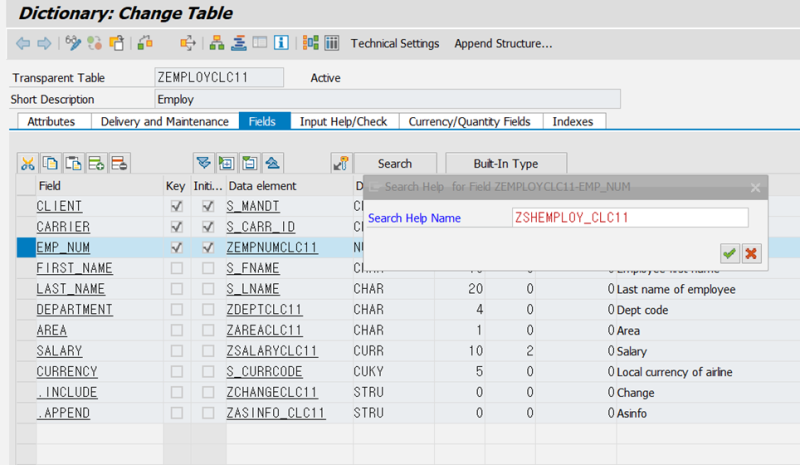This screenshot has height=465, width=800.
Task: Switch to the Indexes tab
Action: (572, 121)
